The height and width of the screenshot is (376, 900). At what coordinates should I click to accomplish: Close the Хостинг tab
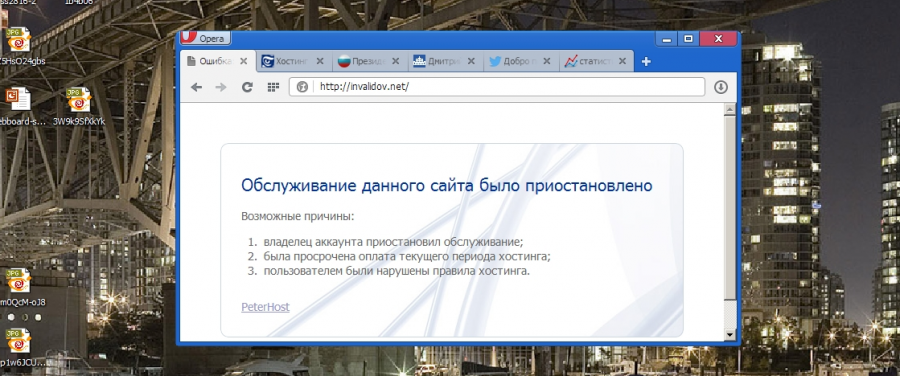pyautogui.click(x=320, y=61)
